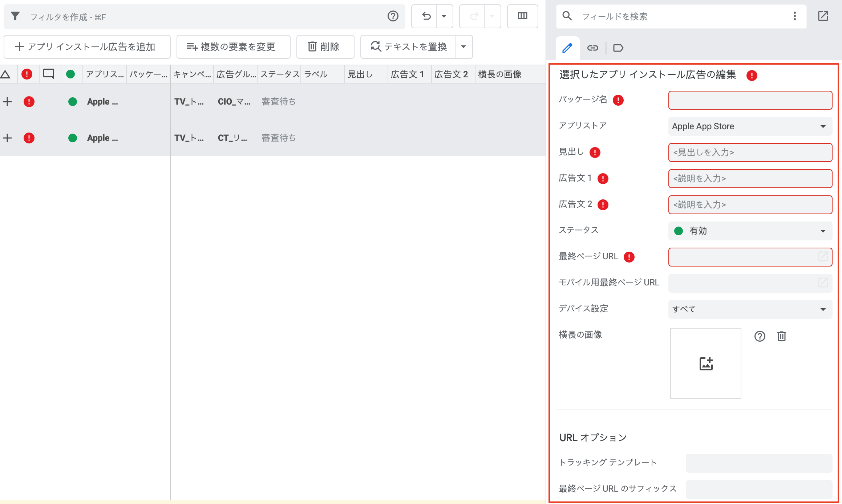Click the filter funnel icon
Image resolution: width=842 pixels, height=504 pixels.
[15, 16]
